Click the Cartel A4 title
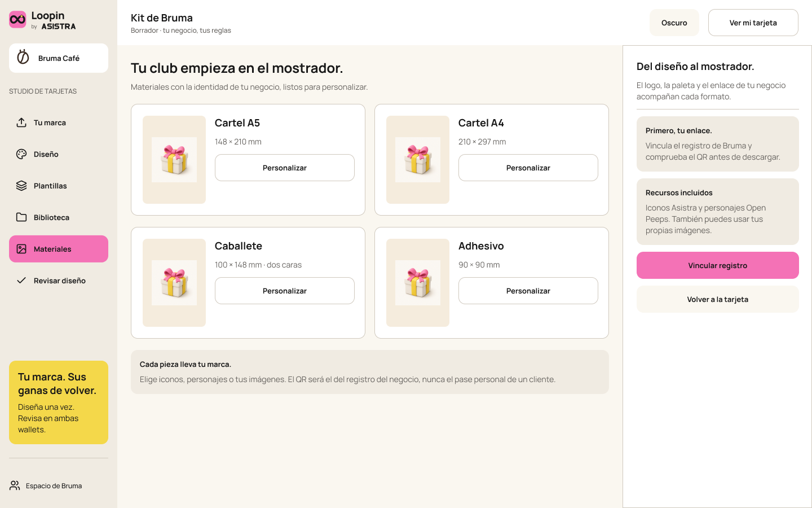Viewport: 812px width, 508px height. click(481, 123)
